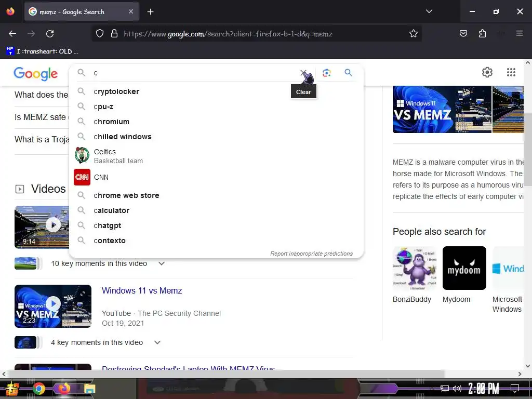Choose the chilled windows suggestion
The image size is (532, 399).
(x=216, y=137)
